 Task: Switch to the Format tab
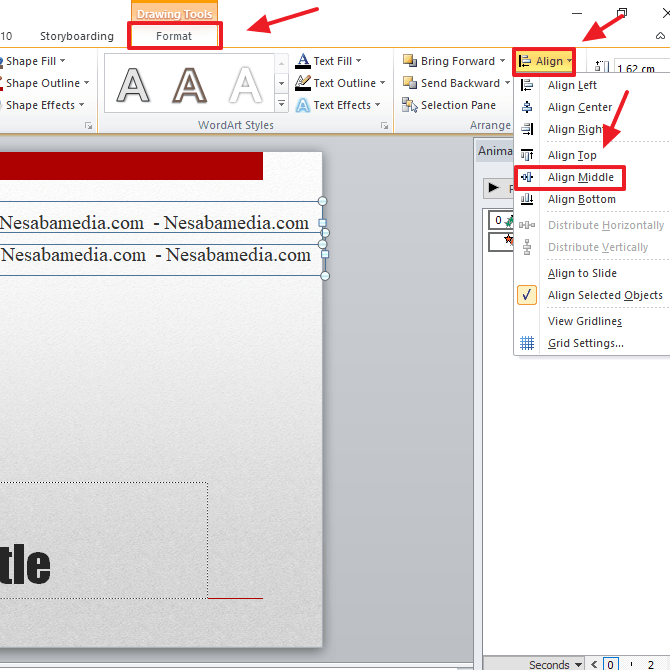click(174, 36)
